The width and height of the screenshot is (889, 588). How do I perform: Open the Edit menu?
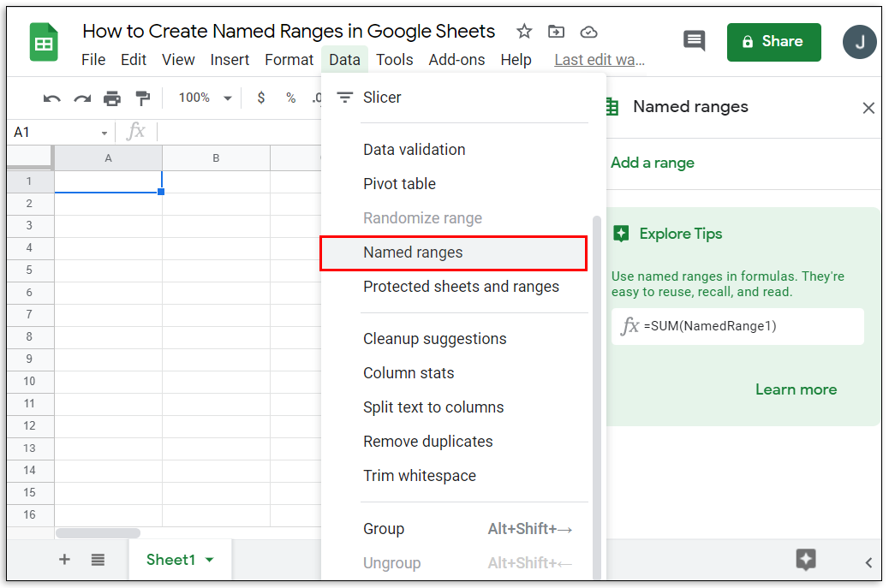pos(134,59)
